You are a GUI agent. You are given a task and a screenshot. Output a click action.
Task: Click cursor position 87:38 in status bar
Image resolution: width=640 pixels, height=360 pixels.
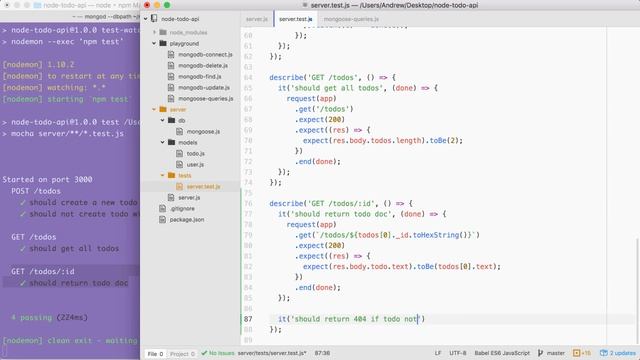[322, 353]
